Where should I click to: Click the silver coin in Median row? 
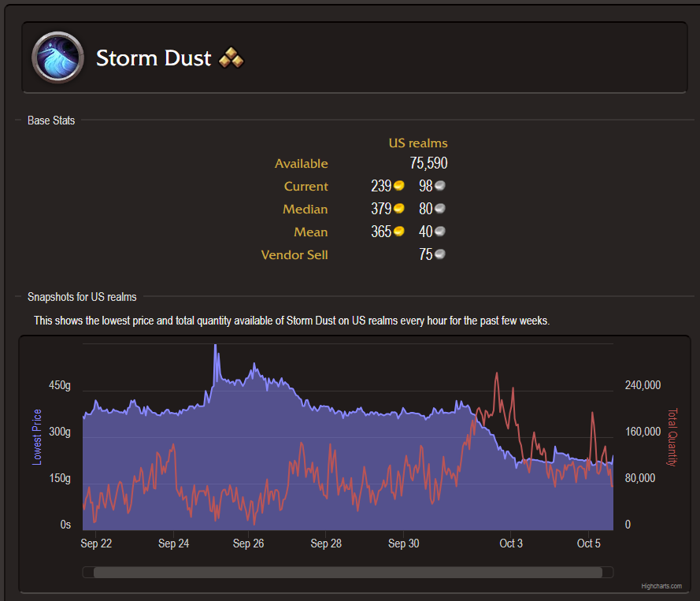(x=440, y=209)
